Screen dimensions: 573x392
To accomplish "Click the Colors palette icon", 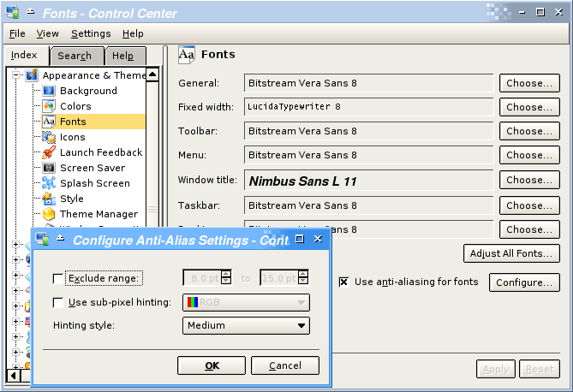I will (x=49, y=106).
